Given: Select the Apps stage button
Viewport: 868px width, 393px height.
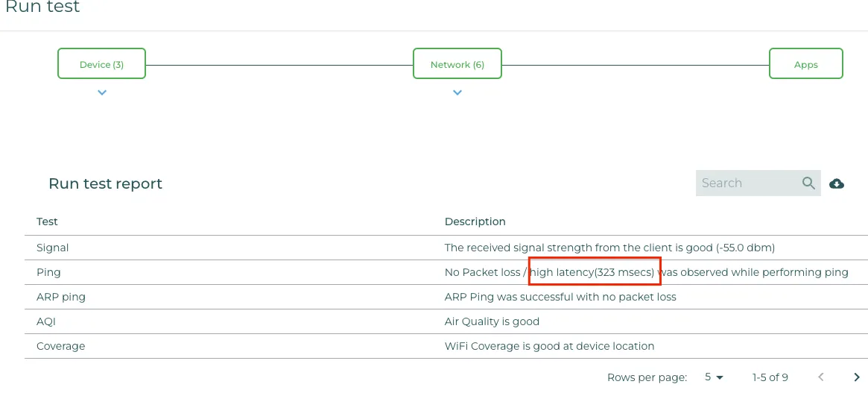Looking at the screenshot, I should pyautogui.click(x=806, y=63).
